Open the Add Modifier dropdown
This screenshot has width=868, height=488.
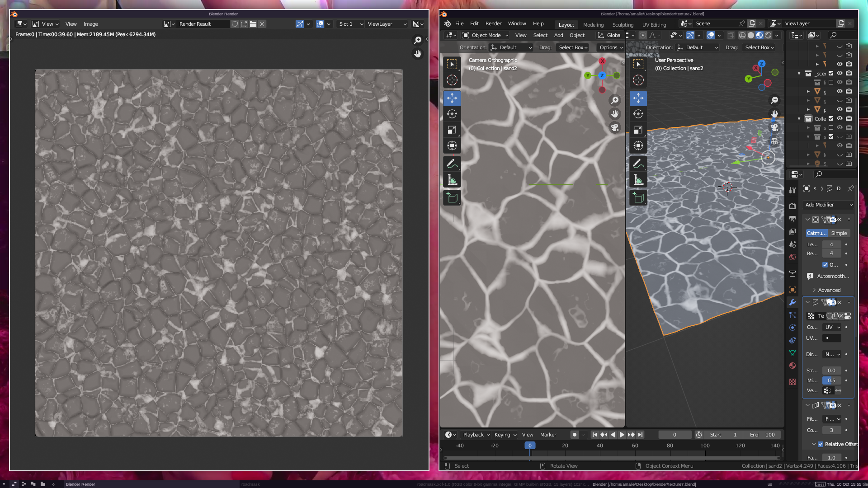[x=829, y=205]
